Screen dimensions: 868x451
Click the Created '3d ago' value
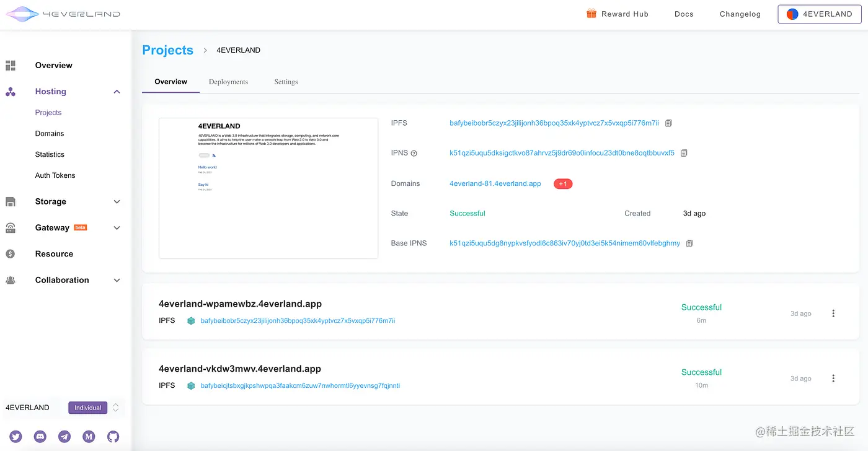(x=694, y=214)
